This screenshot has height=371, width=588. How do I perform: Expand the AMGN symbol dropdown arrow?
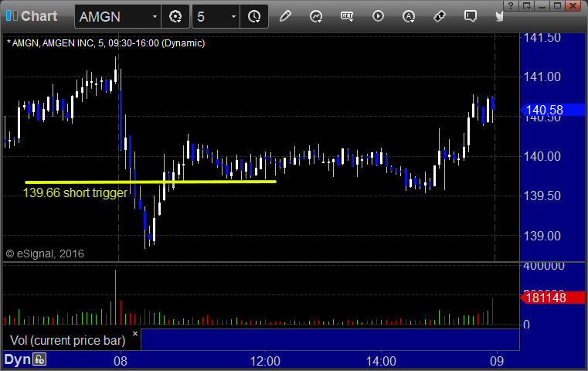click(x=155, y=16)
